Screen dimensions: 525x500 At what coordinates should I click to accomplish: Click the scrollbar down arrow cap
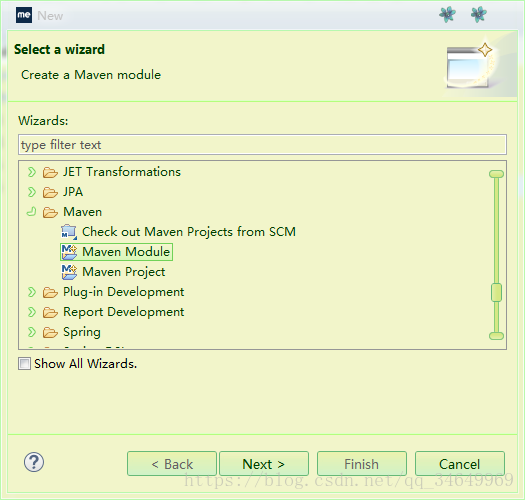(496, 336)
